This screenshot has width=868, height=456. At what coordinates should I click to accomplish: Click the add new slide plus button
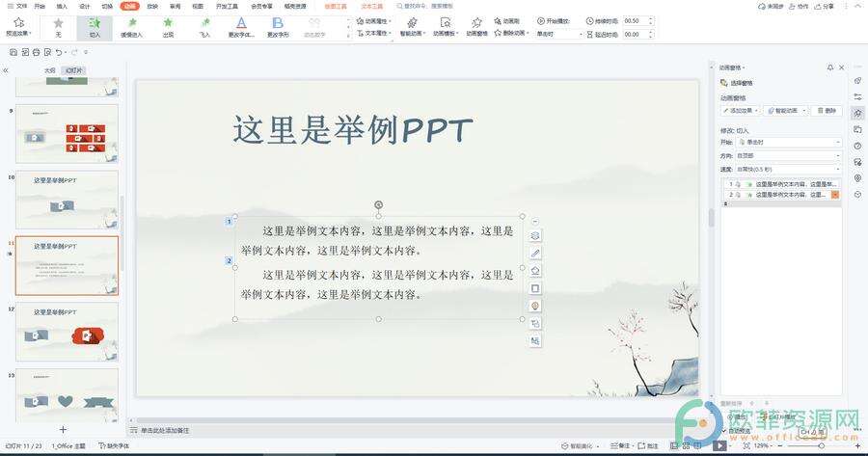click(x=63, y=429)
